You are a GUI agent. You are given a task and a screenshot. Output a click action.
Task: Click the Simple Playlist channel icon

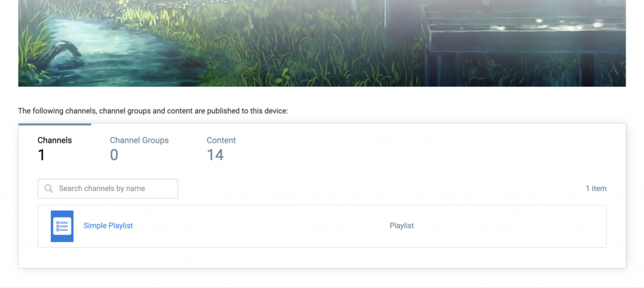[x=62, y=226]
